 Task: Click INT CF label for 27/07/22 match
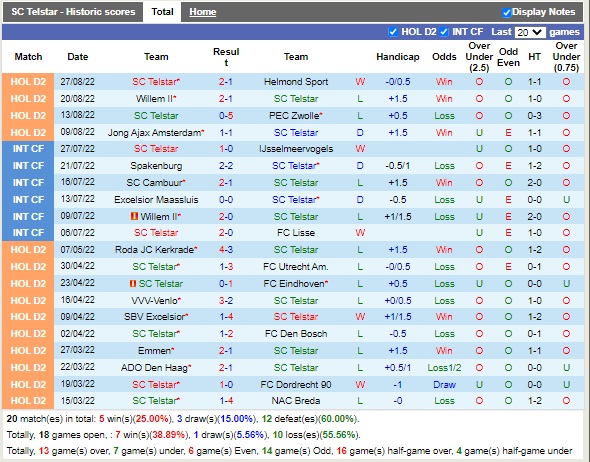(28, 149)
